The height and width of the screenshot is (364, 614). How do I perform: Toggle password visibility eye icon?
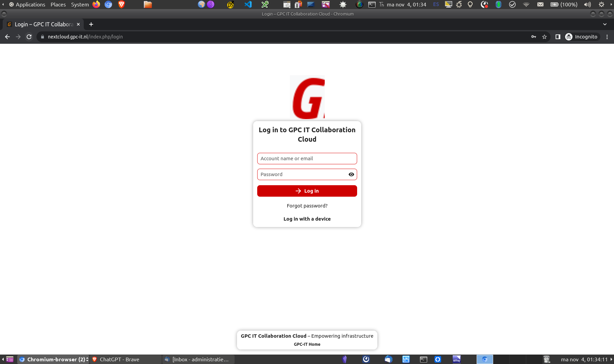pyautogui.click(x=351, y=174)
